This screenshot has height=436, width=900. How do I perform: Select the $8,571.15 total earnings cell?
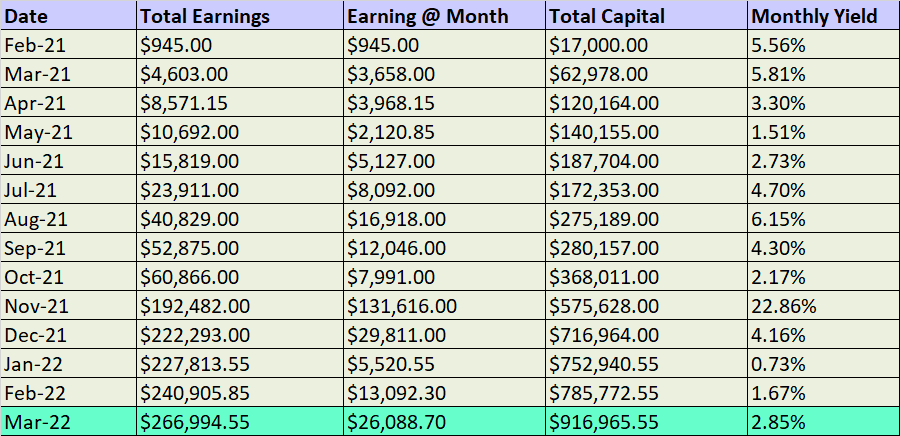coord(239,103)
